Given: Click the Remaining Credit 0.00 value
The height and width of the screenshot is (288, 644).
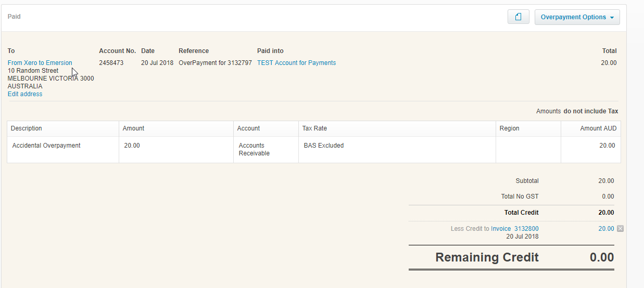Looking at the screenshot, I should [601, 257].
